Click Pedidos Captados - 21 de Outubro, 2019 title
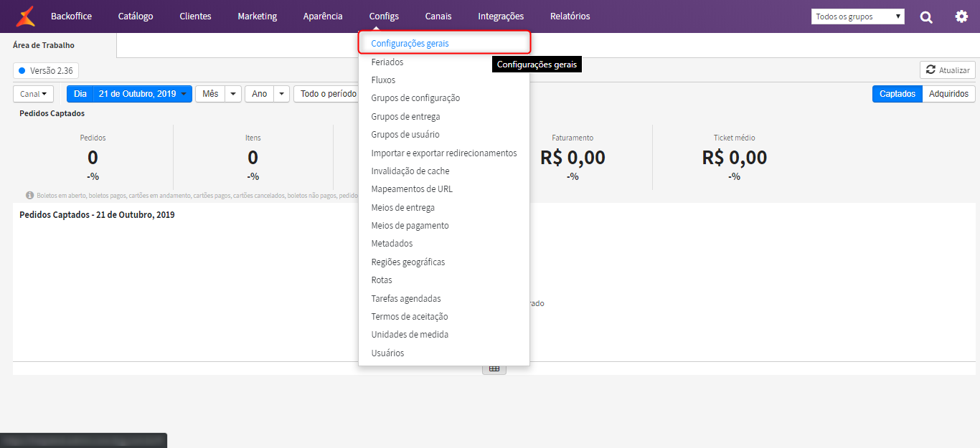This screenshot has width=980, height=448. tap(97, 214)
